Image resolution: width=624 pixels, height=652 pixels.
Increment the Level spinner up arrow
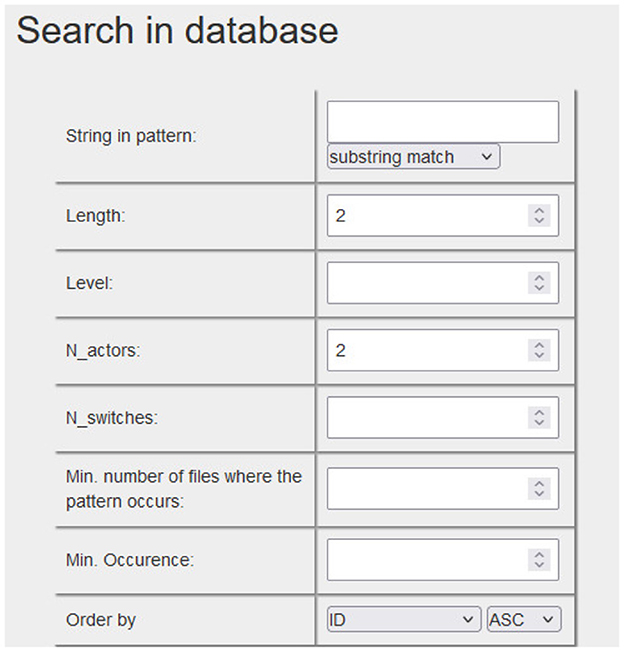pos(539,278)
